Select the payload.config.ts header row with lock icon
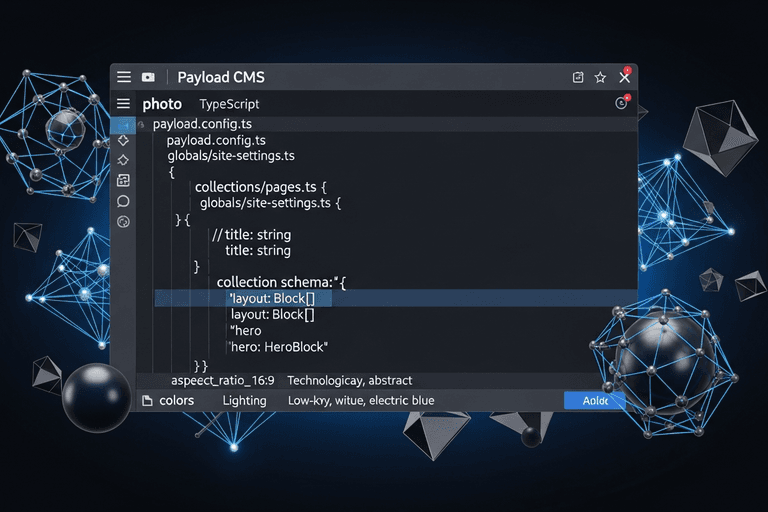This screenshot has height=512, width=768. 387,124
